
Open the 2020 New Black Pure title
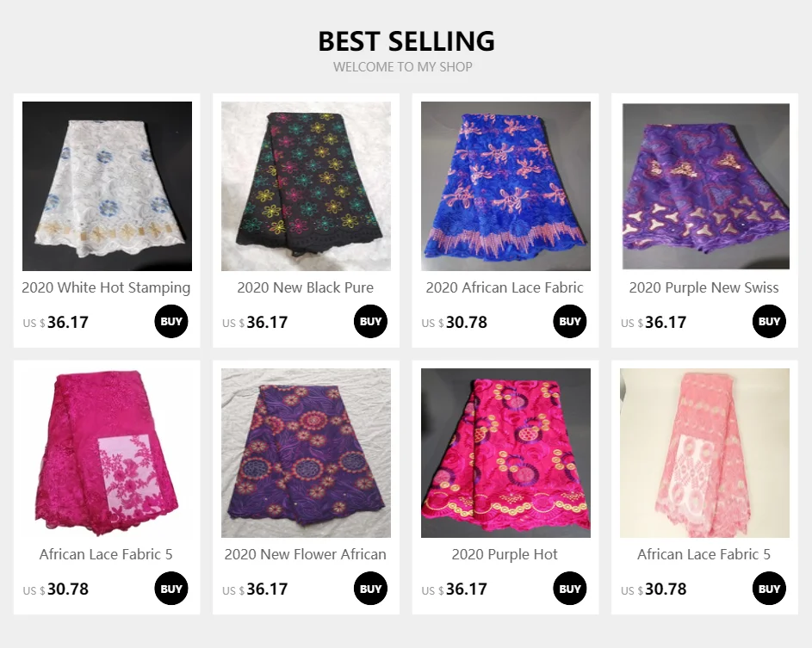[306, 287]
